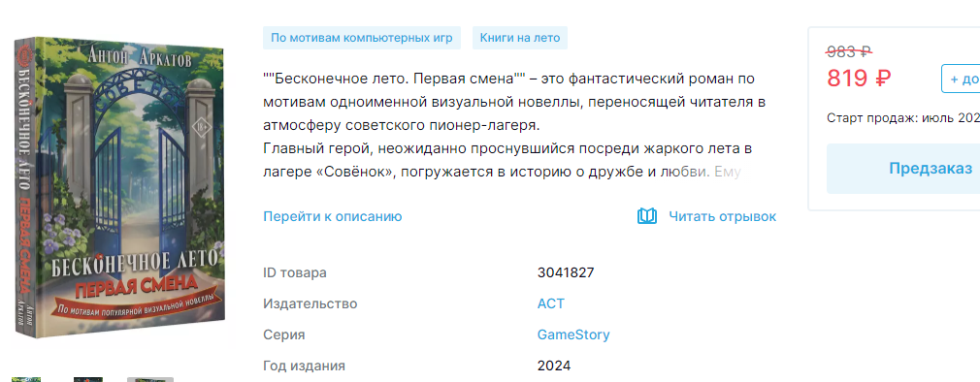
Task: Click the 18+ age badge on the cover
Action: point(205,122)
